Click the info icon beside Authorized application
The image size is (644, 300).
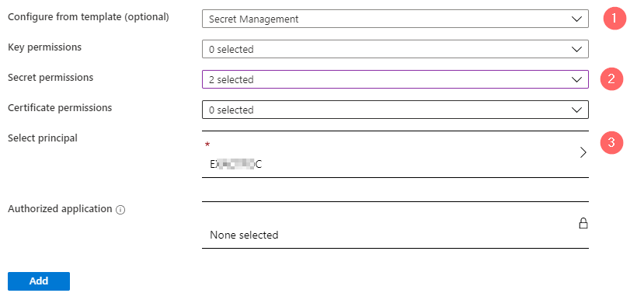pos(120,210)
